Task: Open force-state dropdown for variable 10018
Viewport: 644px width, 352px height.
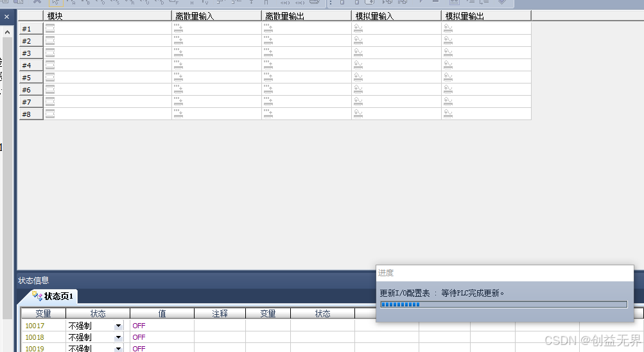Action: [118, 337]
